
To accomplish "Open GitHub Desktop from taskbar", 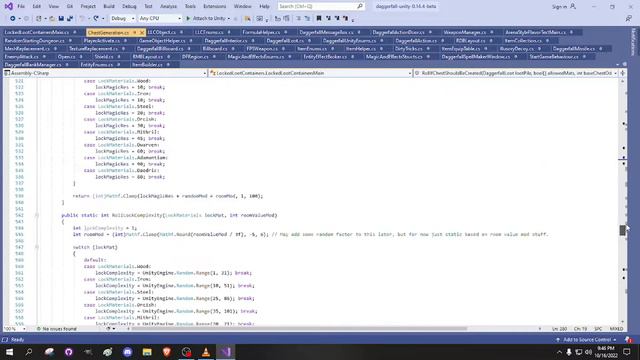I will click(68, 352).
